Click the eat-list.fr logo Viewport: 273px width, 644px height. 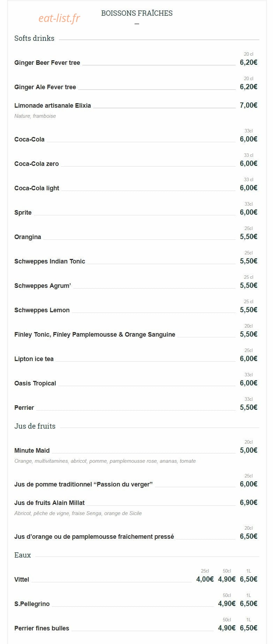tap(59, 18)
